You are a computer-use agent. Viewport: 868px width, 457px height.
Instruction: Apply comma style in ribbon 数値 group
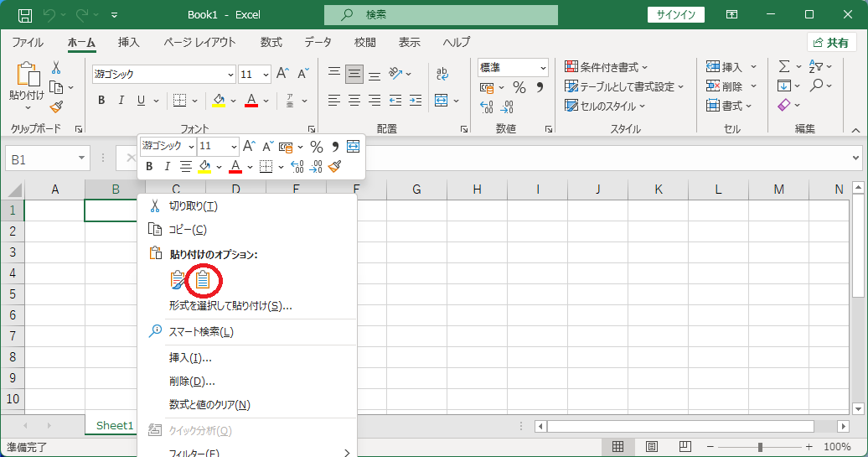(540, 87)
